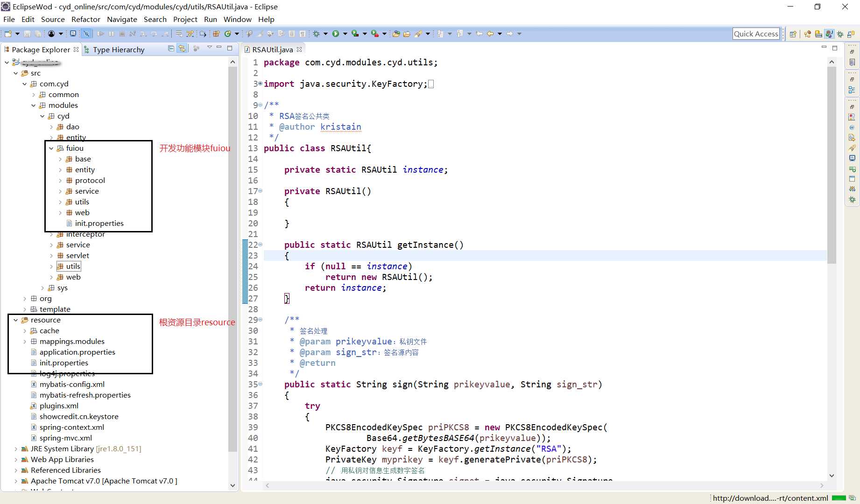
Task: Open the File menu
Action: point(9,19)
